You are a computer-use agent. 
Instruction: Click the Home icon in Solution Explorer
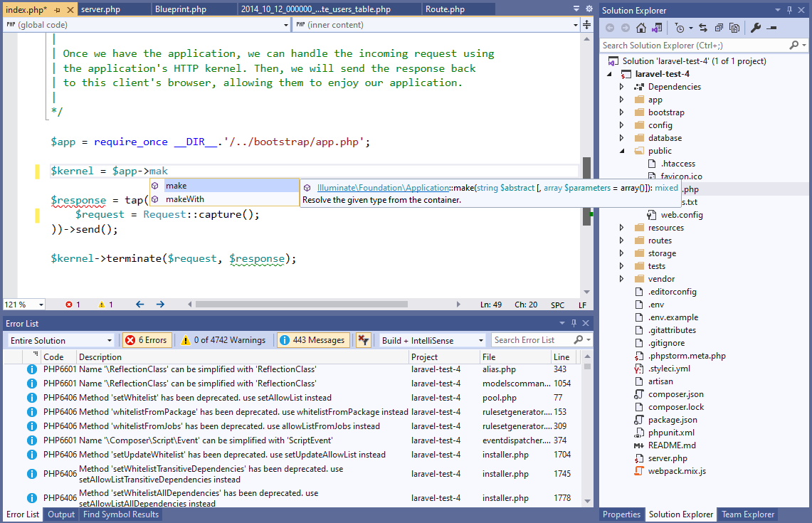641,28
